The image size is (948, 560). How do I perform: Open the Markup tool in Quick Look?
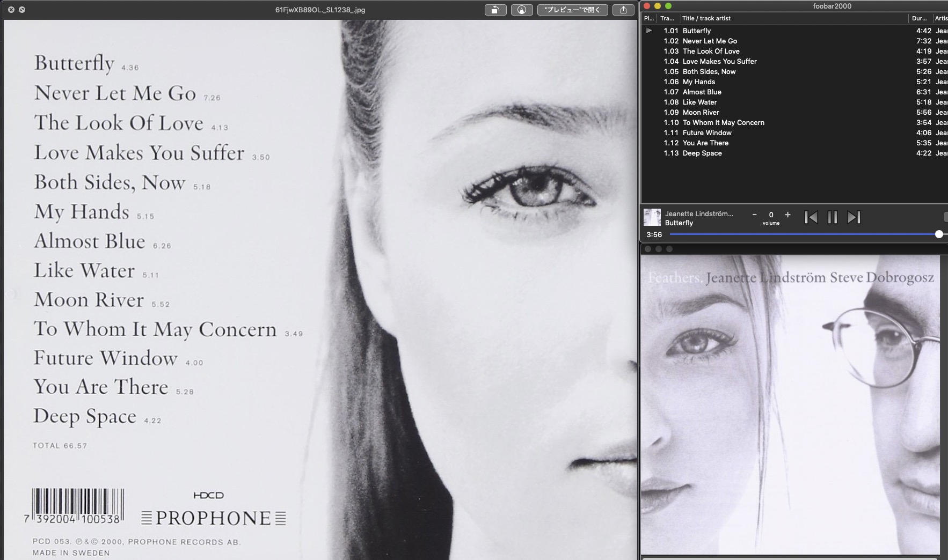521,10
